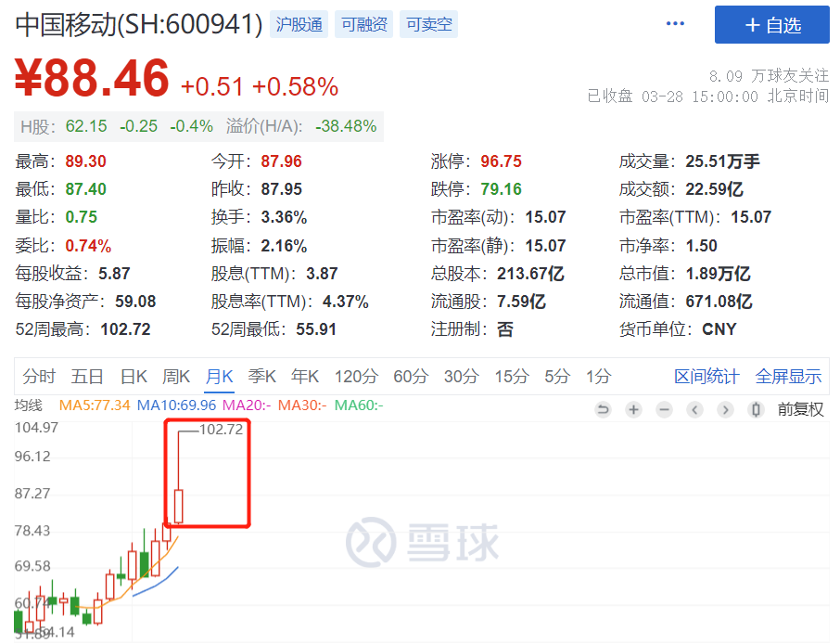Image resolution: width=840 pixels, height=643 pixels.
Task: Add stock with the 自选 button
Action: click(772, 25)
